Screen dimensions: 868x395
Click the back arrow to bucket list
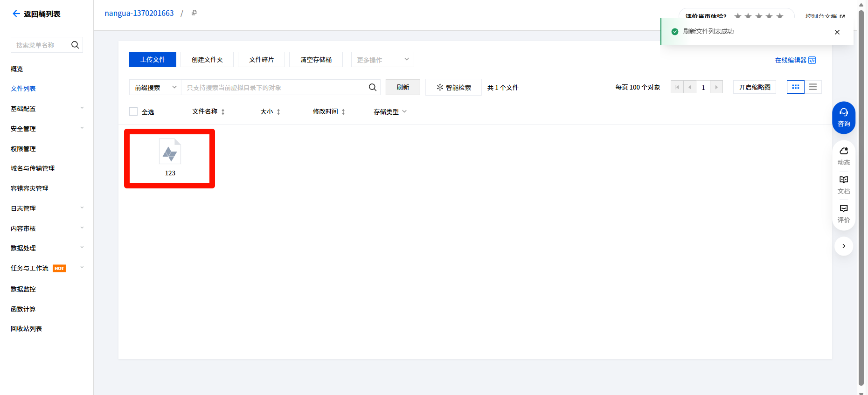coord(16,14)
